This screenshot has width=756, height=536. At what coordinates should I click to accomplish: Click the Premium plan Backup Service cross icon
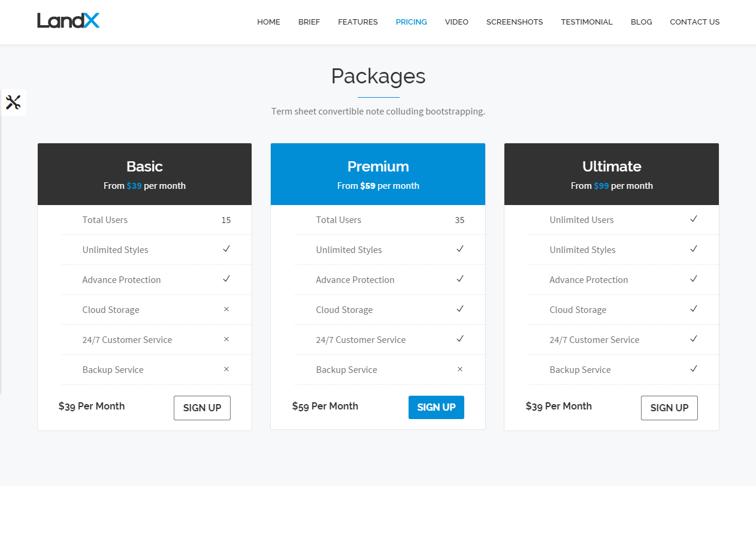point(460,369)
